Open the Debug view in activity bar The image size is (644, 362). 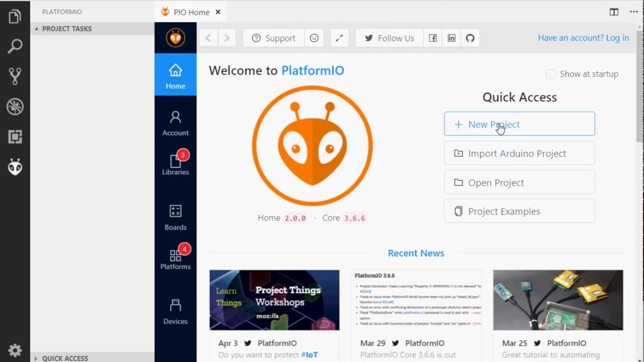pos(15,107)
